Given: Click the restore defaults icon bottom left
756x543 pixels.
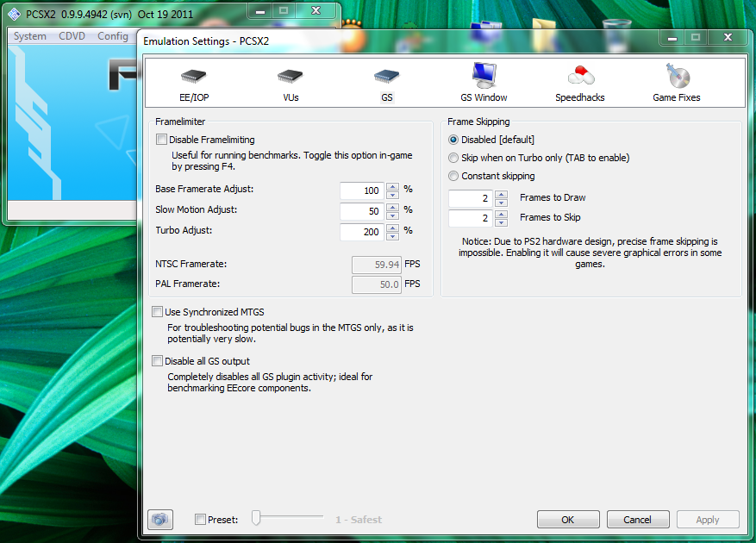Looking at the screenshot, I should click(x=160, y=519).
